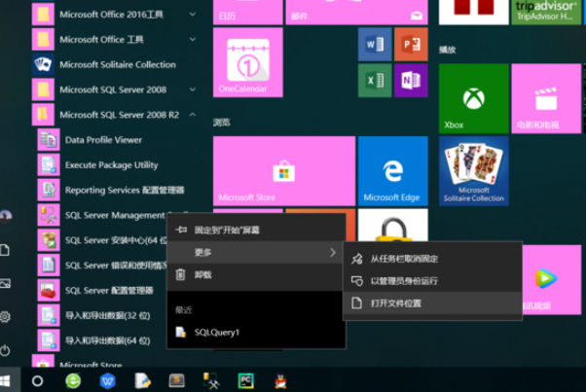Open SQL Server Management Studio taskbar icon
Screen dimensions: 586x392
[x=211, y=380]
